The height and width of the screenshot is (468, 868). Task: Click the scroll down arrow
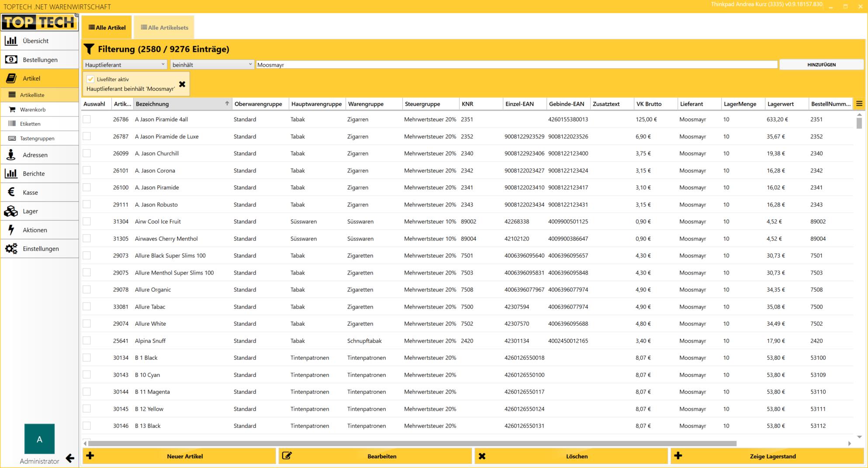pos(859,437)
